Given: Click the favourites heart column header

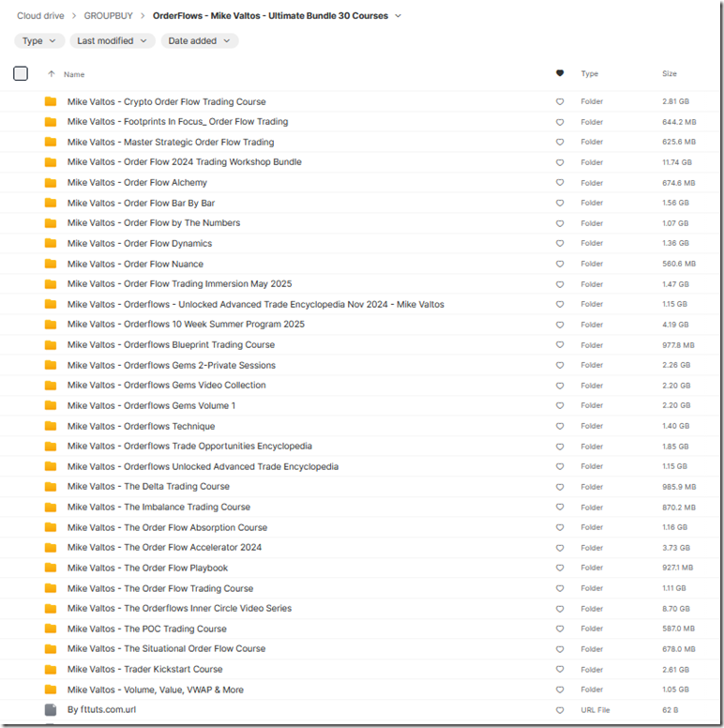Looking at the screenshot, I should [560, 73].
